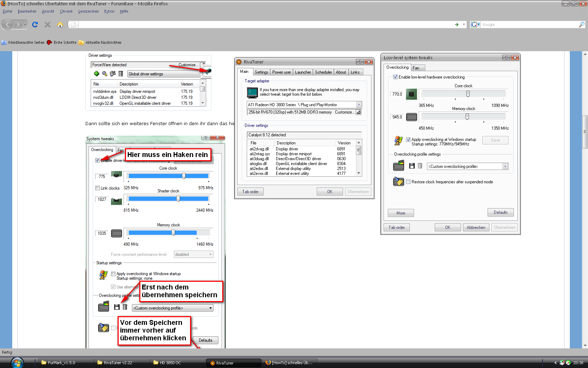This screenshot has width=588, height=368.
Task: Save overclocking profile with the floppy icon
Action: click(x=412, y=166)
